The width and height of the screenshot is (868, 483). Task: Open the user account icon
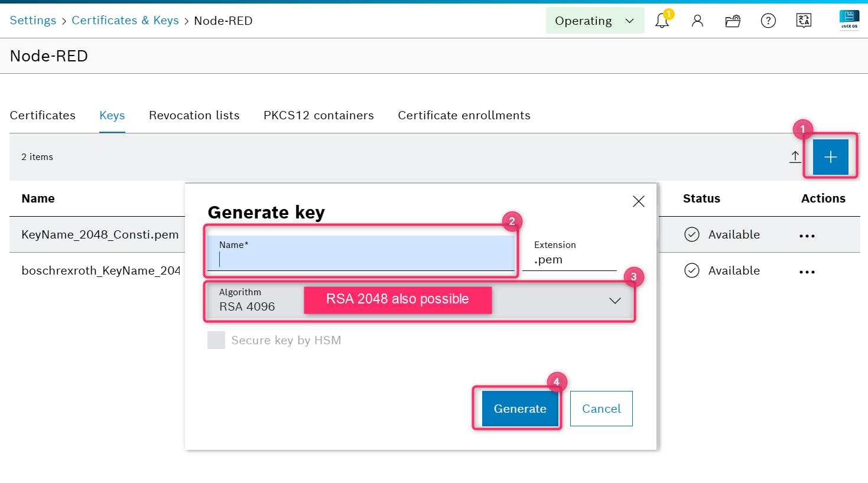(697, 21)
